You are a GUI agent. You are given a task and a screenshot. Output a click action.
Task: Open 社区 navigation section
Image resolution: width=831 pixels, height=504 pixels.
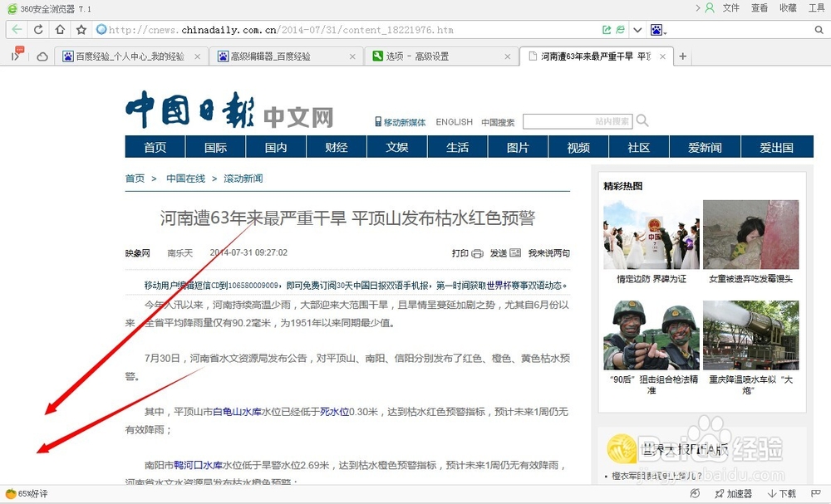(638, 147)
